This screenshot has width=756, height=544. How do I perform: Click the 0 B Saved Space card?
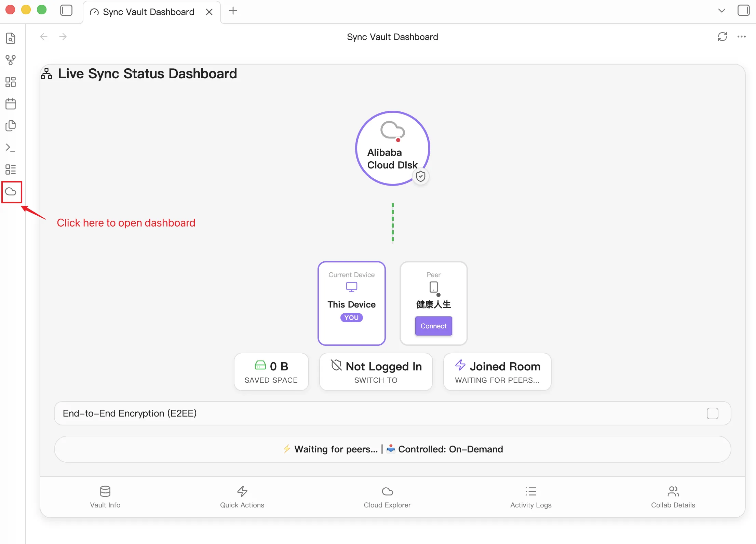[x=271, y=372]
